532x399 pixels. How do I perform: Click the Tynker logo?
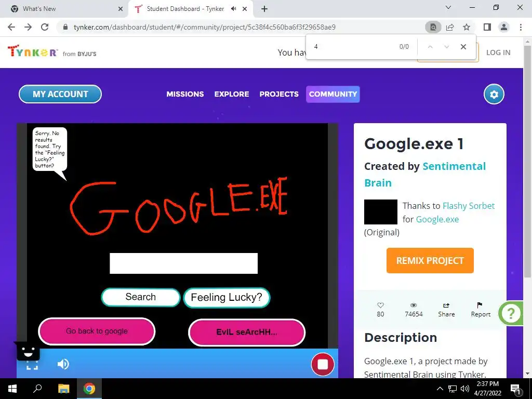[x=33, y=51]
